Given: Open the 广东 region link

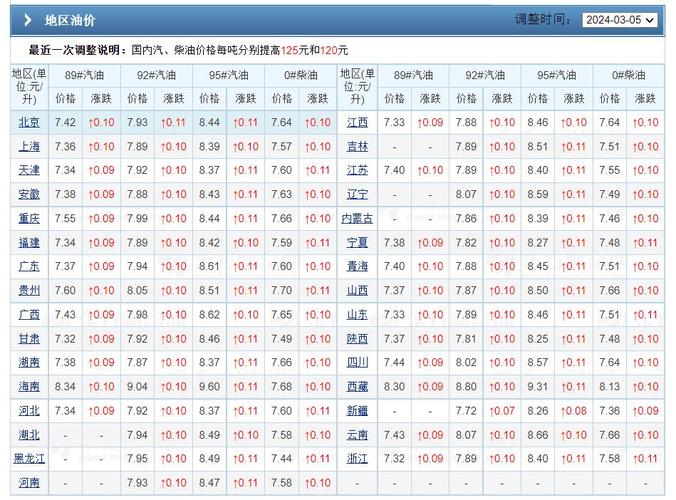Looking at the screenshot, I should click(x=29, y=266).
